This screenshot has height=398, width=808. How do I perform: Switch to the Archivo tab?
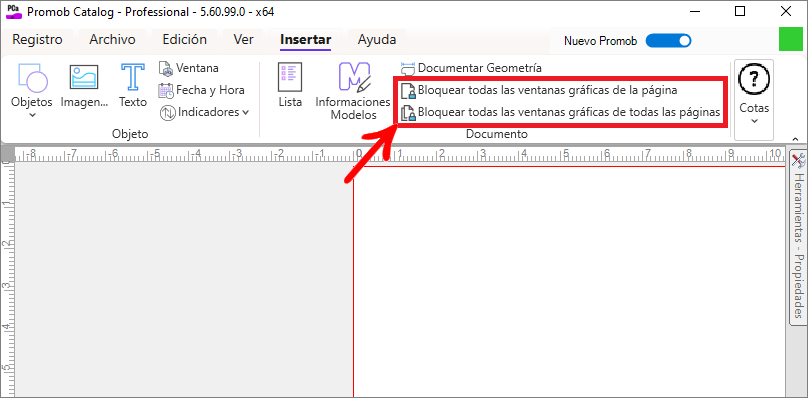coord(112,40)
